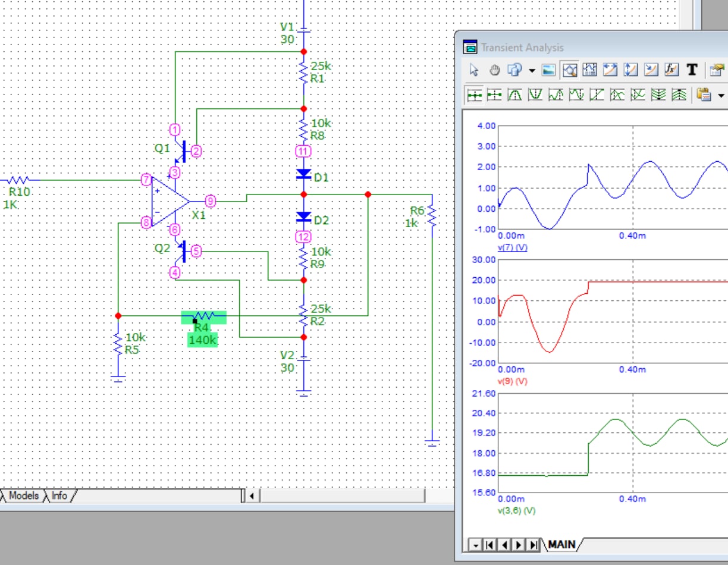Switch to the MAIN plot tab
Viewport: 728px width, 565px height.
click(x=561, y=544)
